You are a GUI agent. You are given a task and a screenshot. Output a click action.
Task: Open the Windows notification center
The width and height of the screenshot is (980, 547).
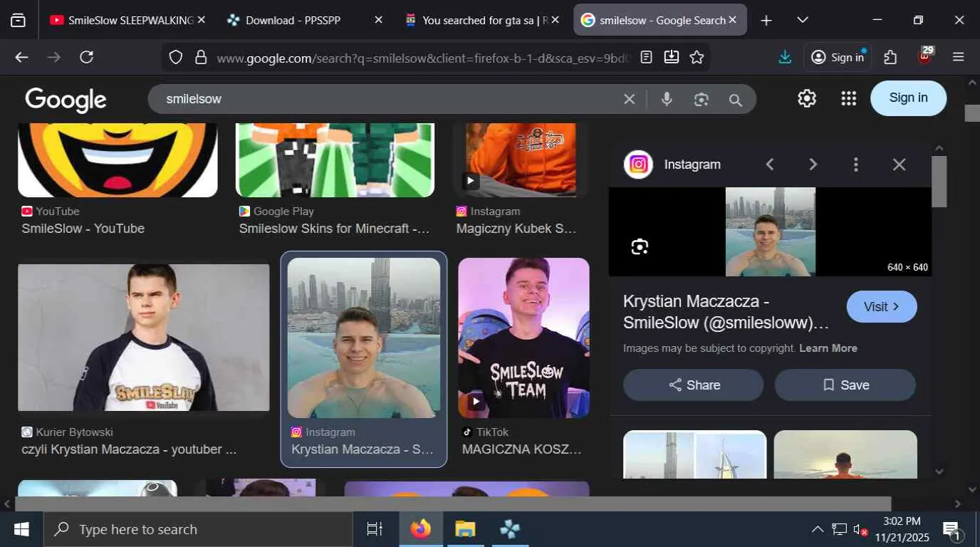point(953,529)
